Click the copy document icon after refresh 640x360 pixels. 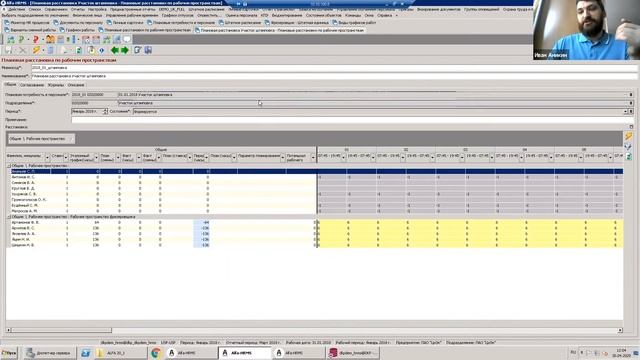(91, 50)
